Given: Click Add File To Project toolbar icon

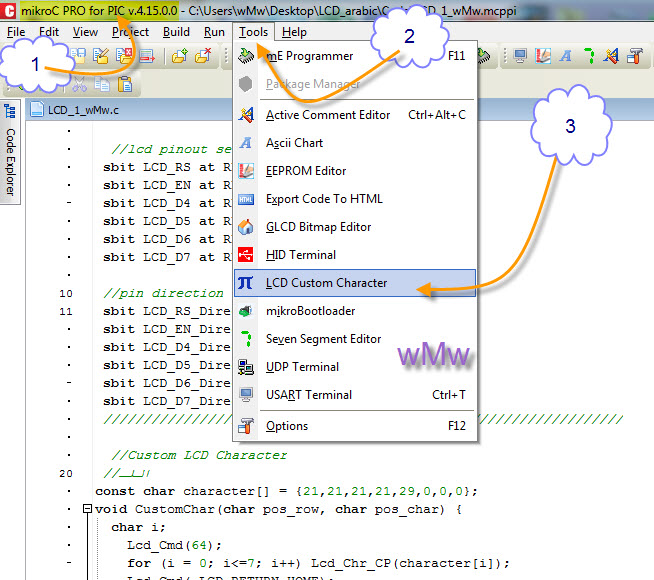Looking at the screenshot, I should click(x=180, y=55).
